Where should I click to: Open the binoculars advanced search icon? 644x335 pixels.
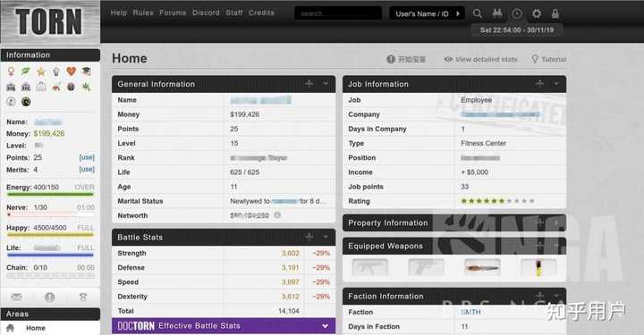(497, 13)
